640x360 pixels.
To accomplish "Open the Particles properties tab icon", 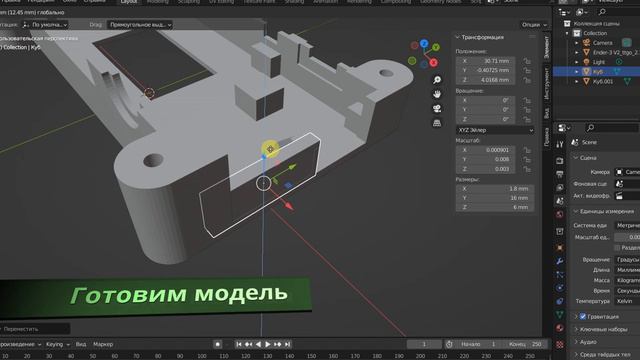I will pos(560,275).
